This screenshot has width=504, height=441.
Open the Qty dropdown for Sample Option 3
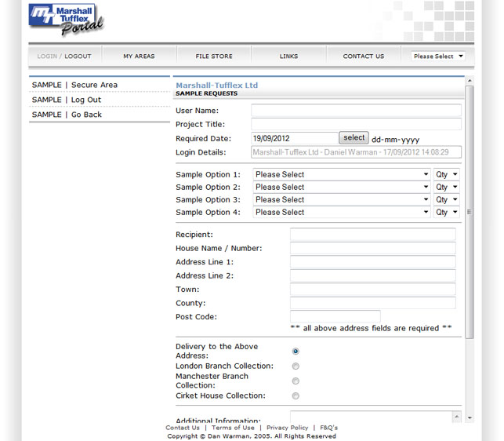(447, 199)
